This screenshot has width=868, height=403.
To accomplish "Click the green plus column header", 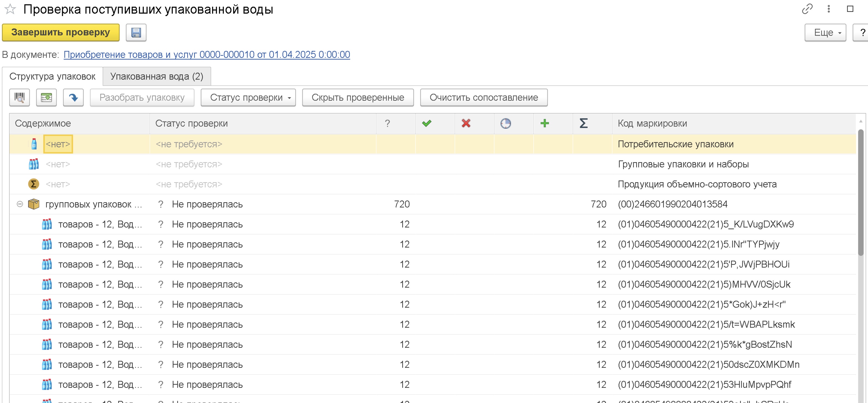I will coord(544,124).
